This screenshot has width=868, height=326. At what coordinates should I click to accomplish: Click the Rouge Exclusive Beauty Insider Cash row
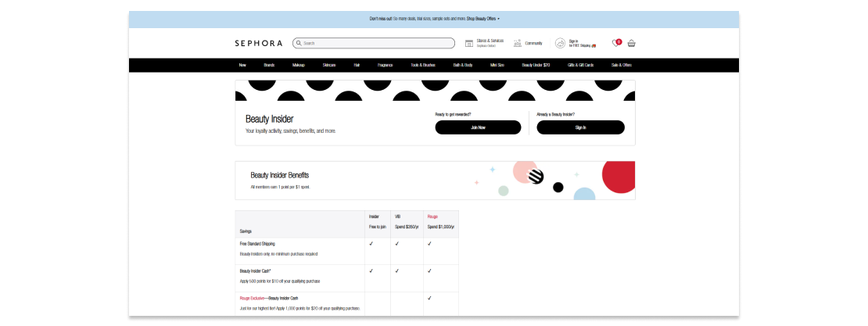point(269,299)
